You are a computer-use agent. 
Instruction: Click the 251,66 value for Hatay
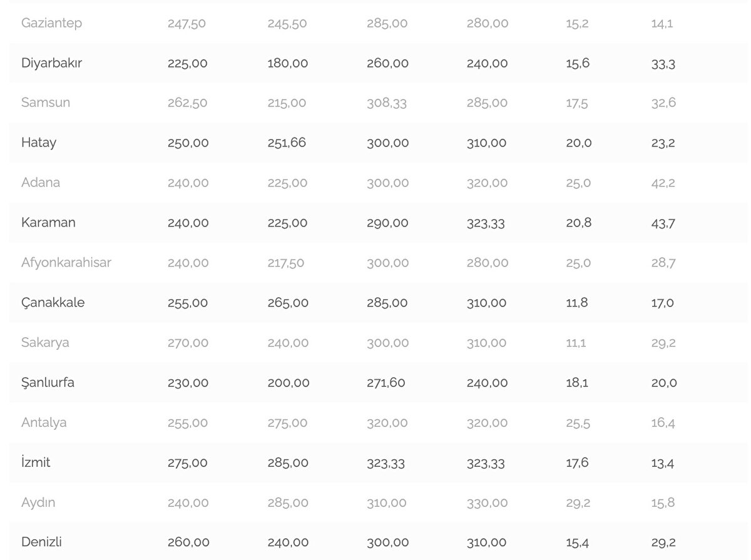pos(287,143)
